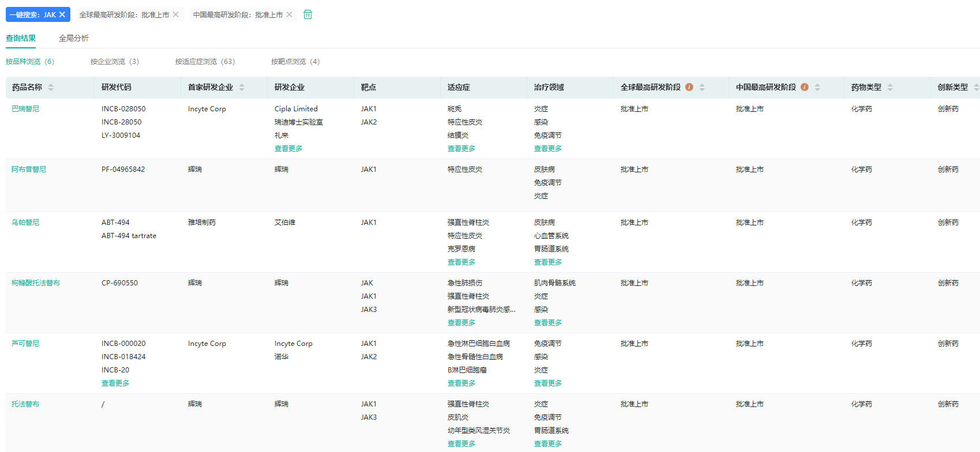Image resolution: width=980 pixels, height=452 pixels.
Task: Switch to 全局分析 tab
Action: (74, 38)
